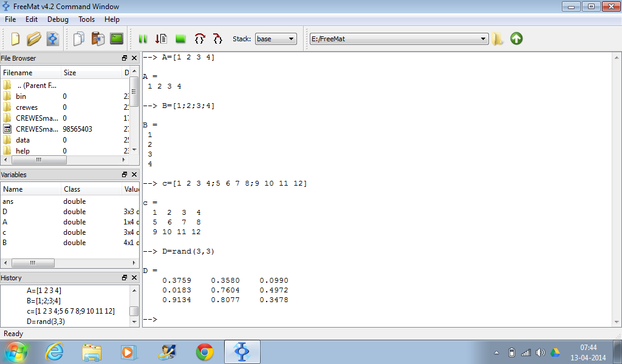The image size is (622, 364).
Task: Click File Browser scroll down arrow
Action: (x=134, y=150)
